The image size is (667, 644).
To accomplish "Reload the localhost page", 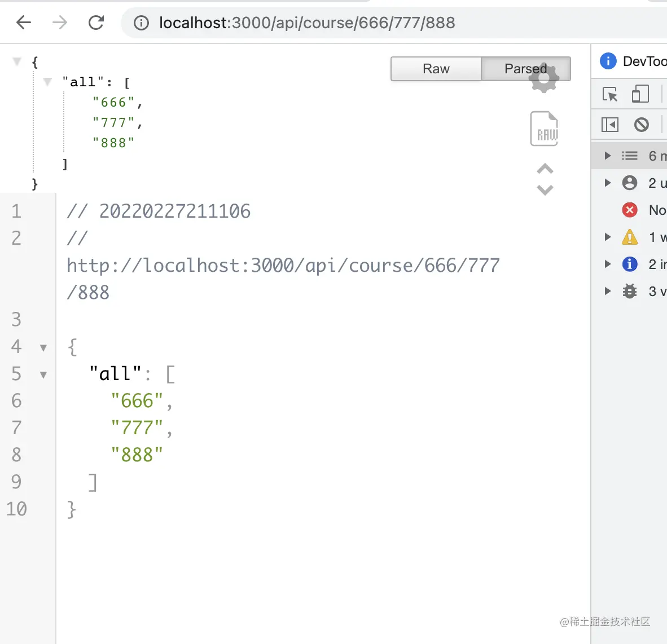I will click(x=96, y=23).
